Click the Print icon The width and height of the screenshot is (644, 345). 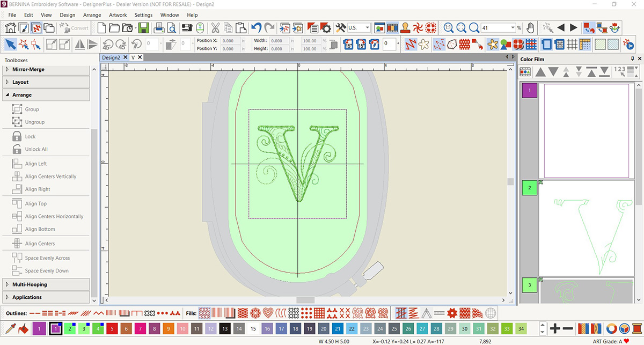(159, 27)
